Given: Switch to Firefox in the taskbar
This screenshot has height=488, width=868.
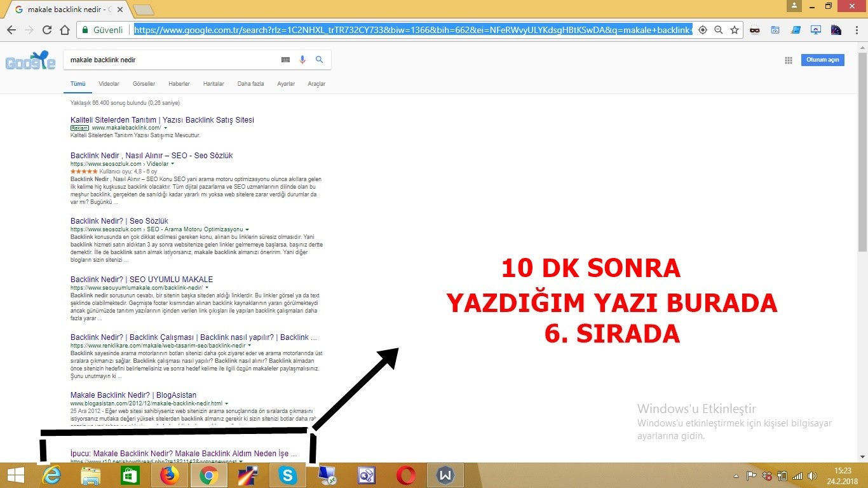Looking at the screenshot, I should (170, 475).
